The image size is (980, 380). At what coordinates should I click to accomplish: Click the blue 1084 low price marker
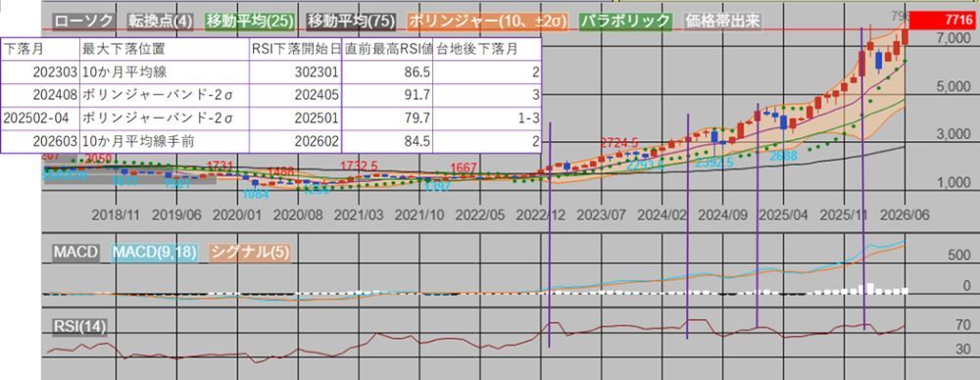click(x=255, y=194)
